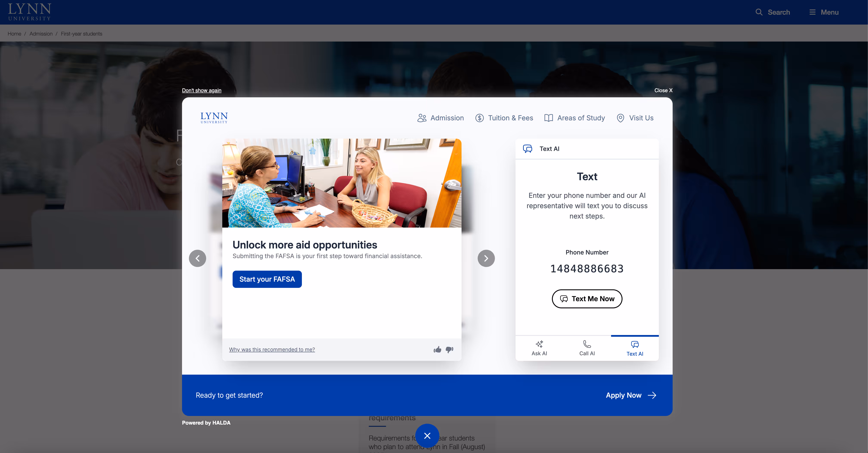The image size is (868, 453).
Task: Show previous carousel card with left arrow
Action: point(198,258)
